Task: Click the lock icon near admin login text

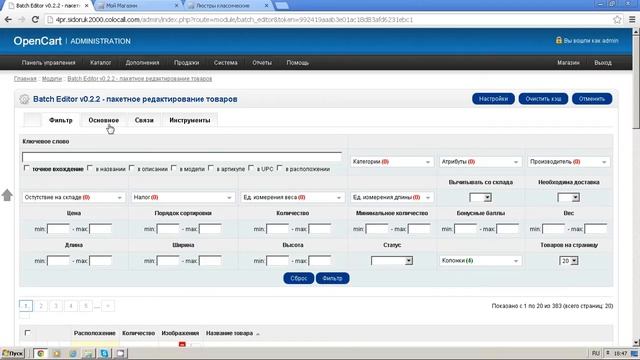Action: pos(559,40)
